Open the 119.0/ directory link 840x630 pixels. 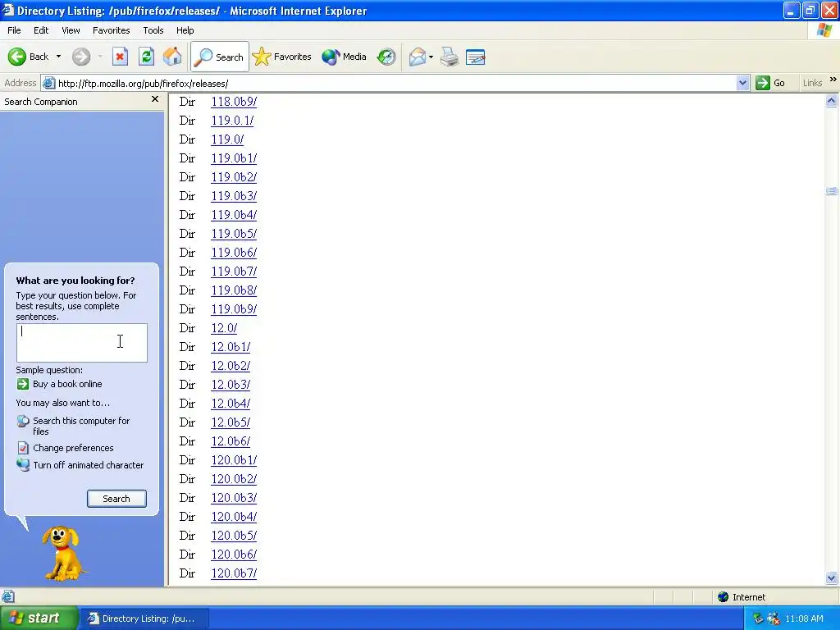(227, 139)
